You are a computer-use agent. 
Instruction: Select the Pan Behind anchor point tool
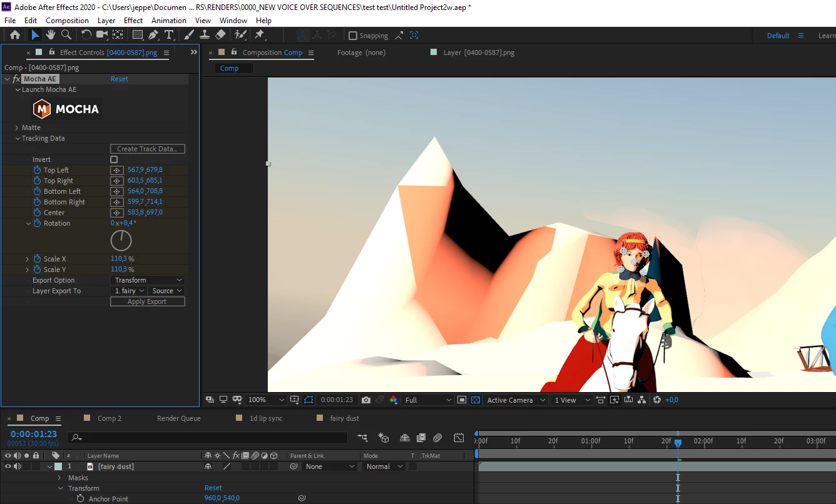point(117,35)
